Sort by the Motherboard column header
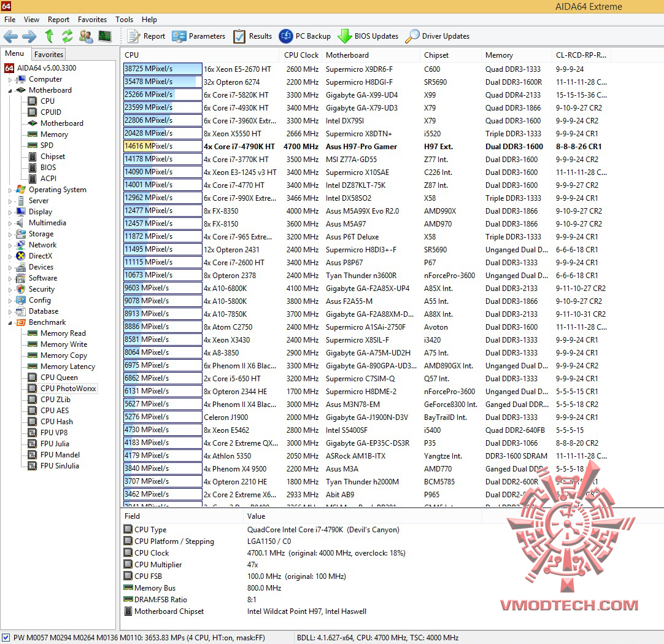 tap(370, 55)
